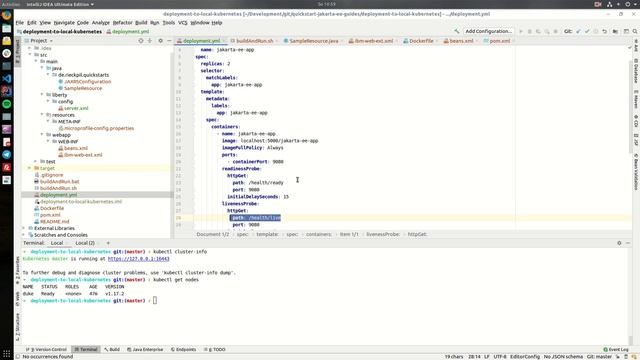Open the Favorites tool window stripe
The width and height of the screenshot is (640, 360).
18,270
